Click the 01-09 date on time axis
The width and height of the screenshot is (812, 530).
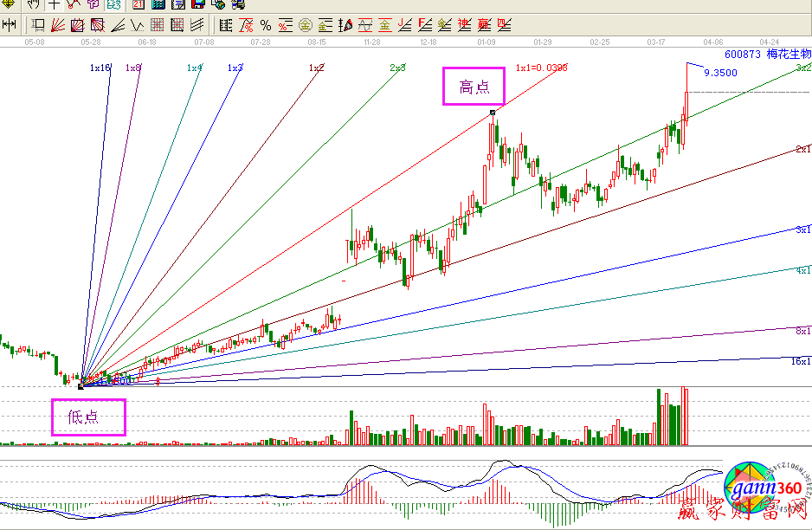(x=487, y=41)
